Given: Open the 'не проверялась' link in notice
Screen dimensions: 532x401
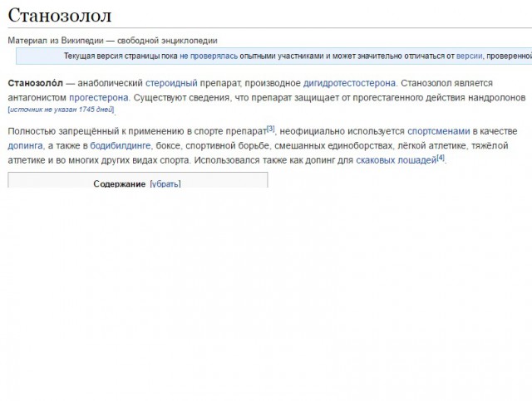Looking at the screenshot, I should click(209, 56).
